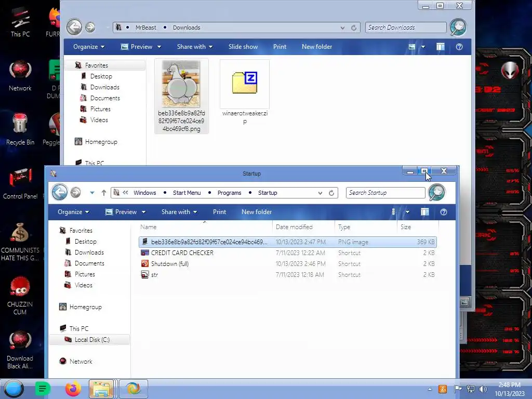Open Share with menu in Startup window
Image resolution: width=532 pixels, height=399 pixels.
tap(179, 212)
